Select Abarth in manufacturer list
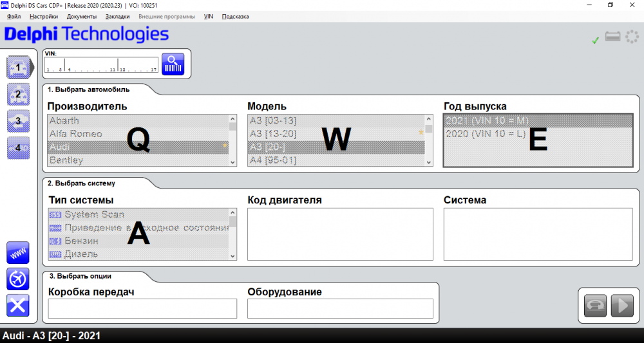This screenshot has height=343, width=644. pyautogui.click(x=138, y=120)
